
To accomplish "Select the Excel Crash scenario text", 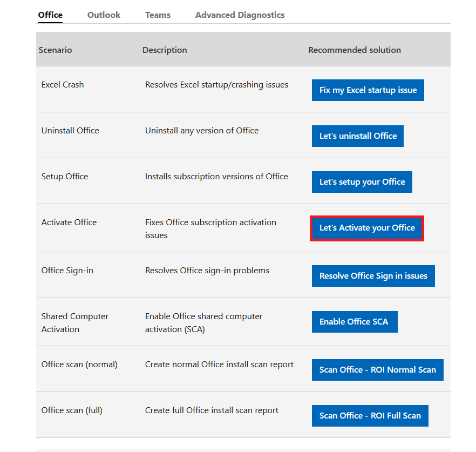I will tap(63, 84).
